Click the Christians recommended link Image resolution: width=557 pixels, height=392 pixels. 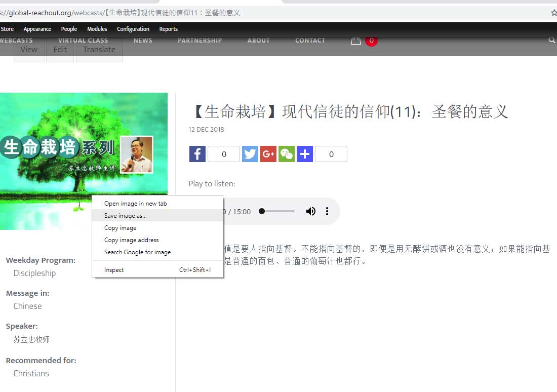click(x=31, y=374)
